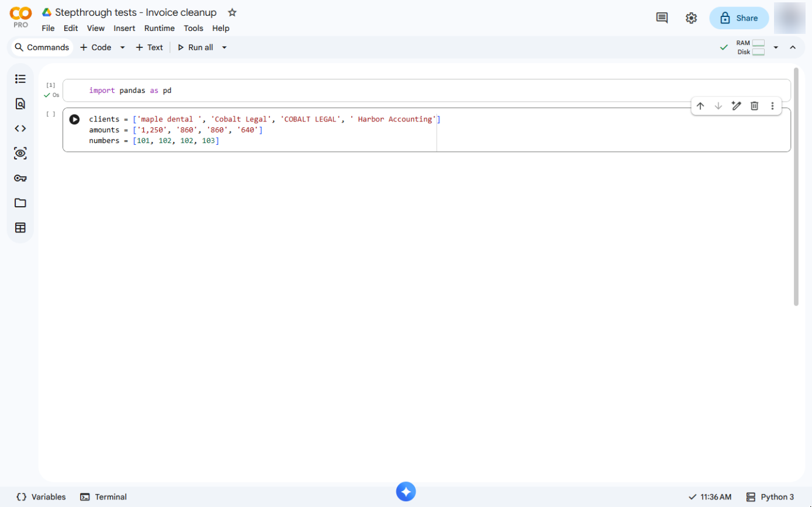
Task: Show the Variables panel
Action: (41, 497)
